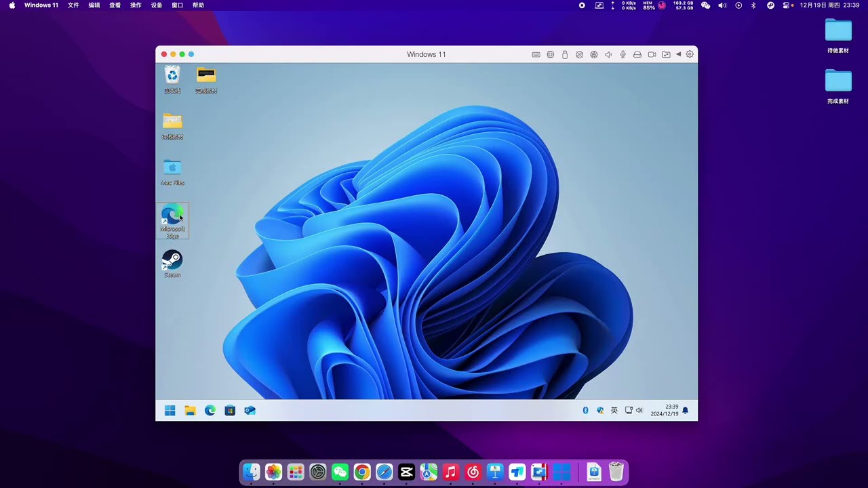This screenshot has height=488, width=868.
Task: Open the 操作 menu
Action: 136,5
